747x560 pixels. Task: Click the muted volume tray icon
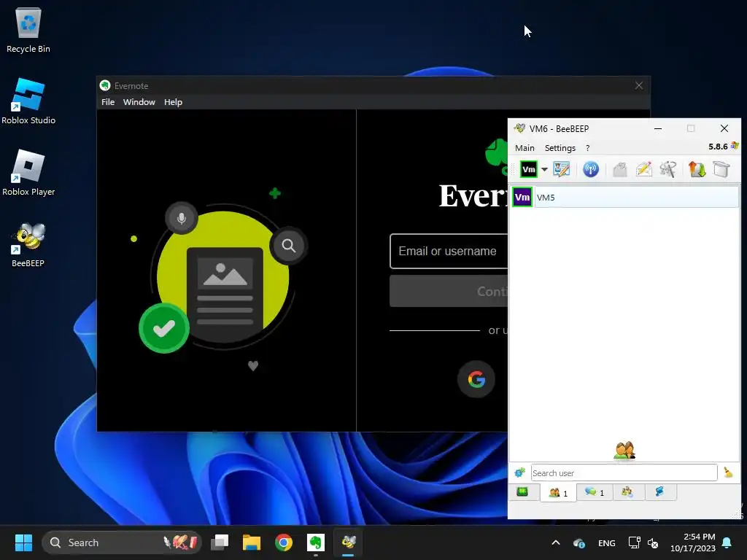tap(653, 542)
